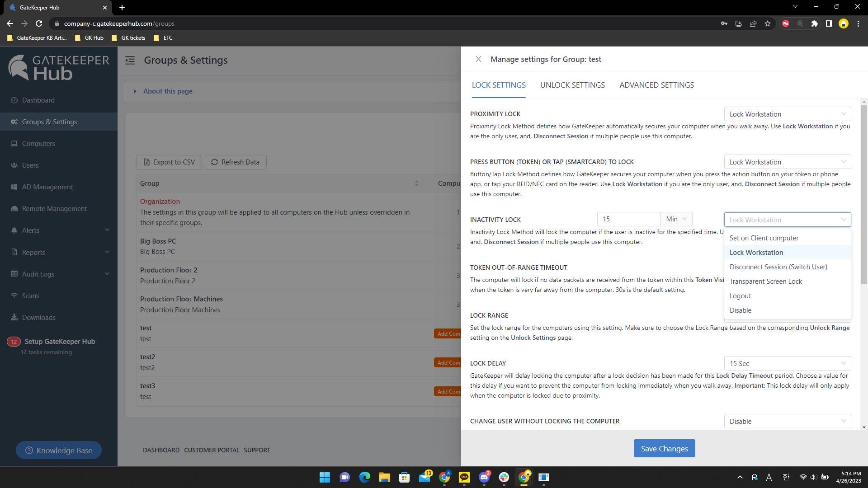Sort by the Group column arrows
The width and height of the screenshot is (868, 488).
tap(416, 183)
